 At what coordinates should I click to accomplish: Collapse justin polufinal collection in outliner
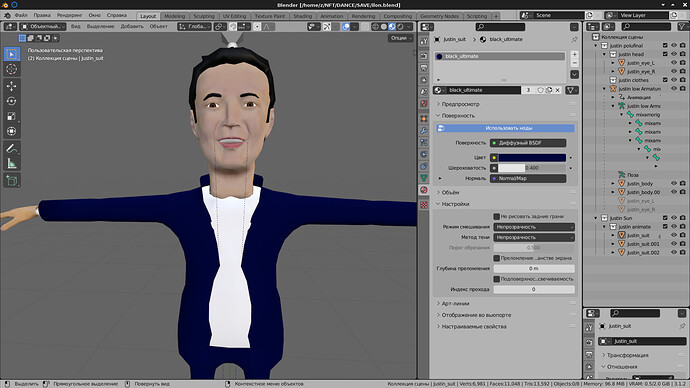pyautogui.click(x=596, y=46)
